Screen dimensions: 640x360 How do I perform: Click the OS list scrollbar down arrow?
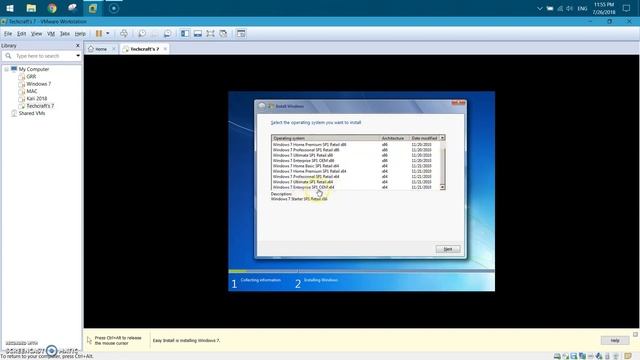(442, 187)
